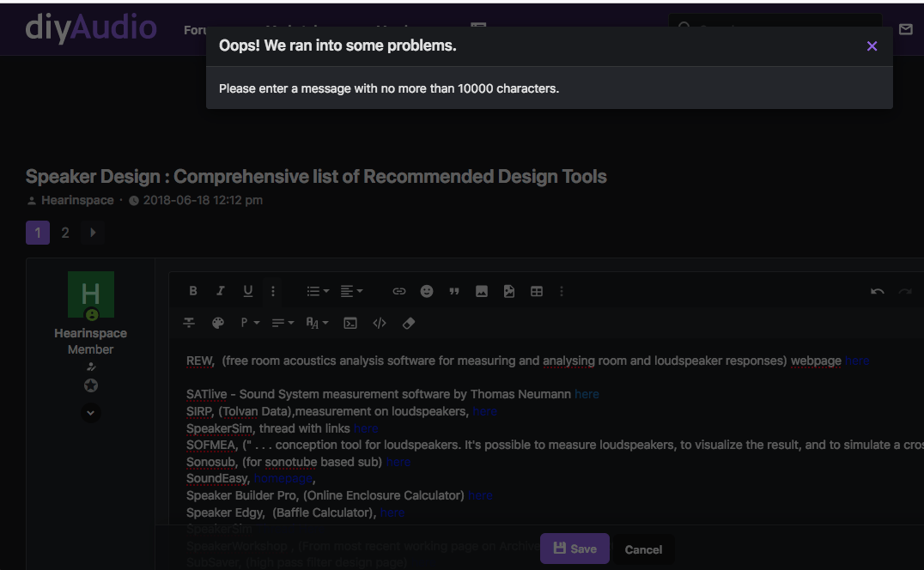This screenshot has width=924, height=570.
Task: Open the font size dropdown
Action: pyautogui.click(x=317, y=323)
